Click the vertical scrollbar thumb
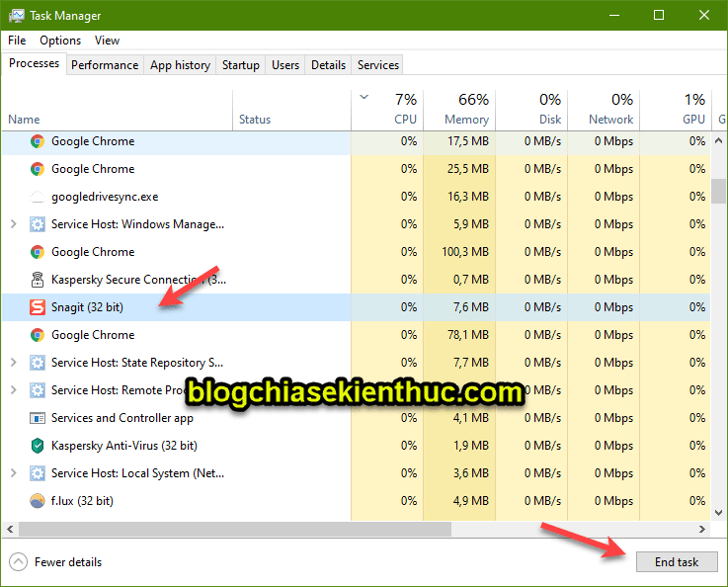Viewport: 728px width, 587px height. pyautogui.click(x=718, y=191)
